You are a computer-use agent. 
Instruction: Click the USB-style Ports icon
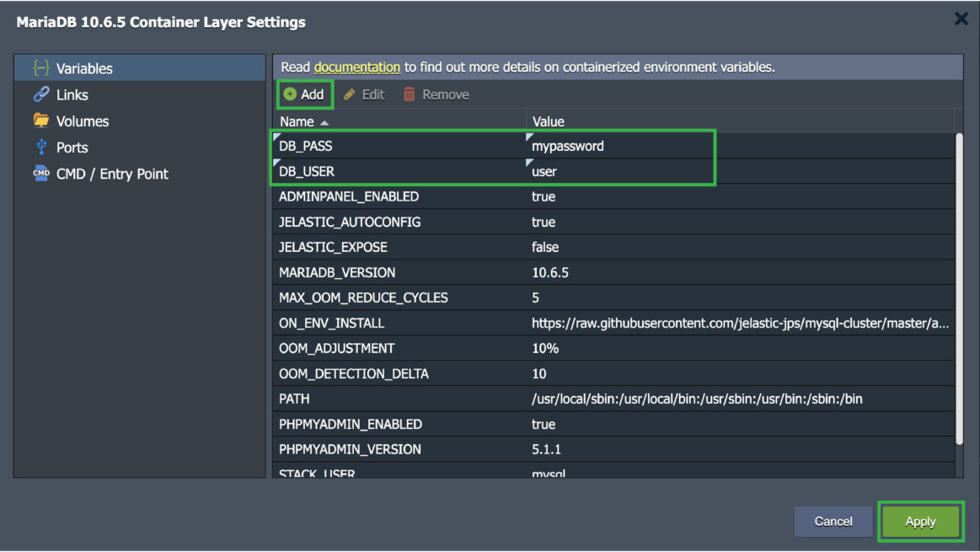[40, 147]
